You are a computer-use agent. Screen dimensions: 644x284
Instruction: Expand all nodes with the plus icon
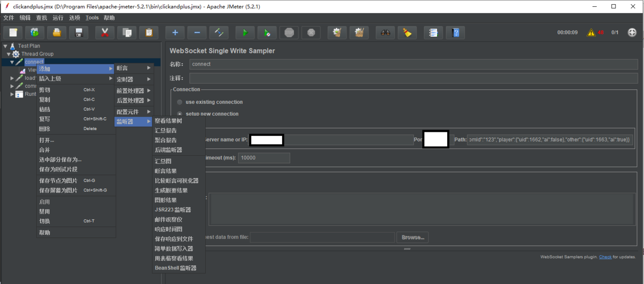coord(175,32)
